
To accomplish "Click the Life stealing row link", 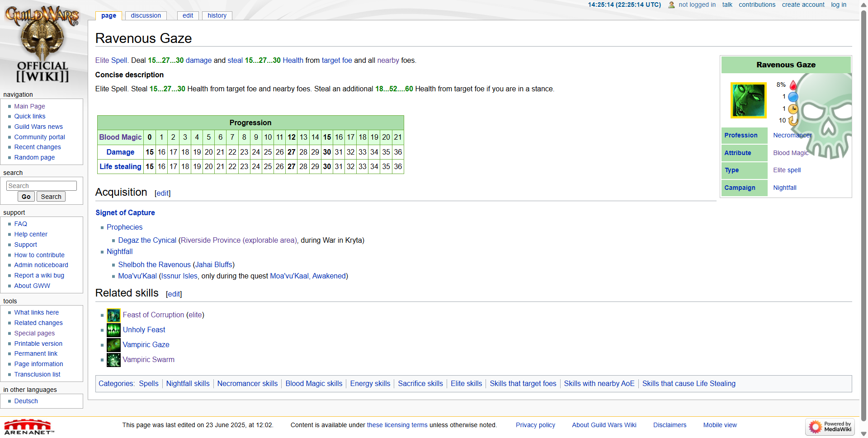I will tap(120, 167).
